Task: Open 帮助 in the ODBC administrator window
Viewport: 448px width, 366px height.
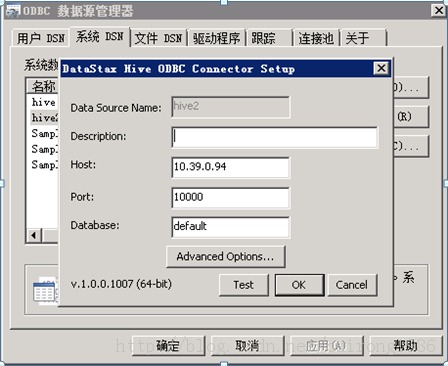Action: 405,346
